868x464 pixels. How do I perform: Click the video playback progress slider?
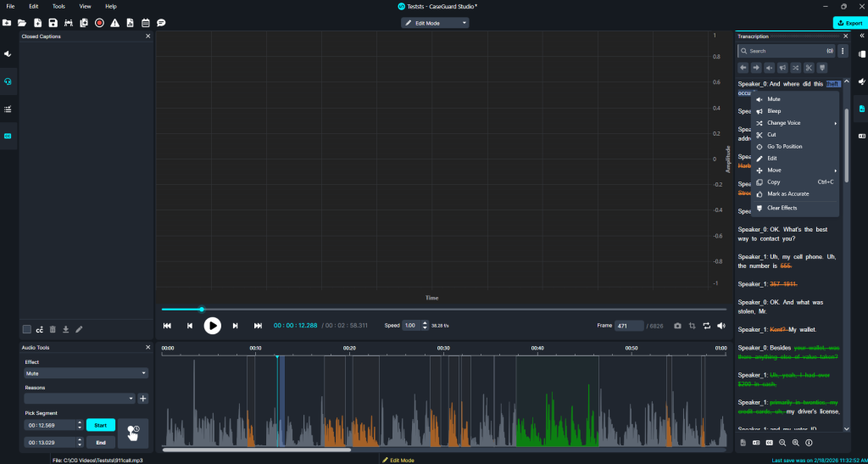443,310
